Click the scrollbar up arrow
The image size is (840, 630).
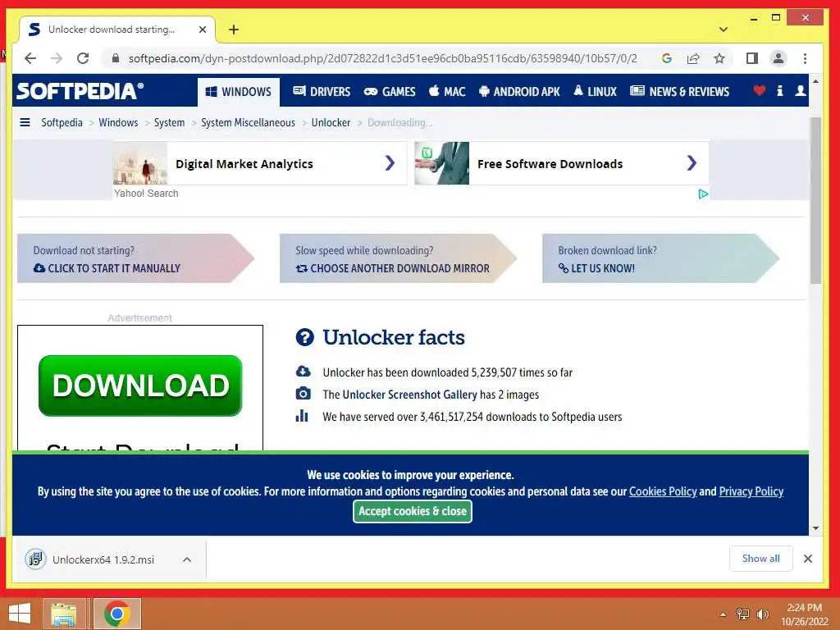tap(815, 82)
